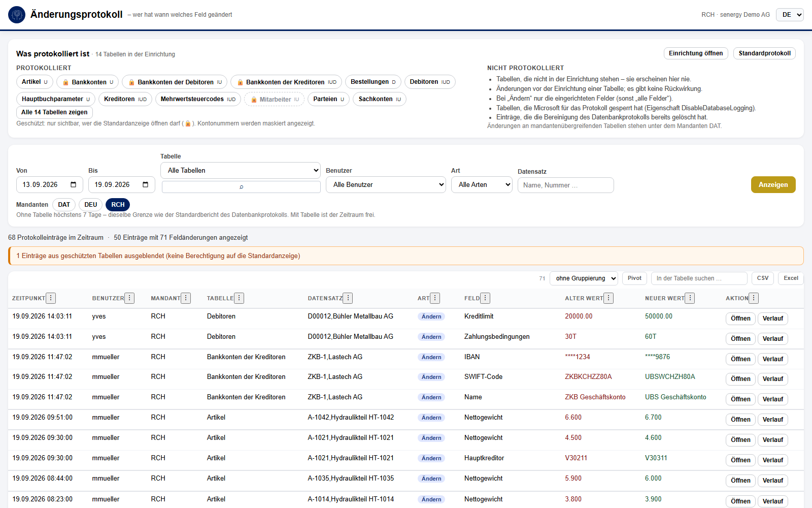Select the Bankkonten der Kreditoren chip

pos(286,82)
